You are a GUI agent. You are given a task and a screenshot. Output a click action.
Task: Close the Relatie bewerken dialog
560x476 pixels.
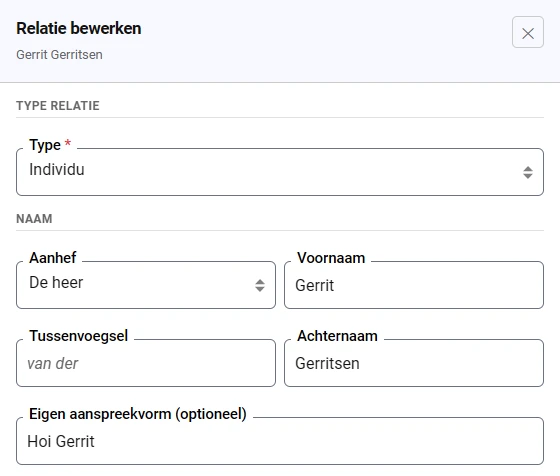coord(528,32)
